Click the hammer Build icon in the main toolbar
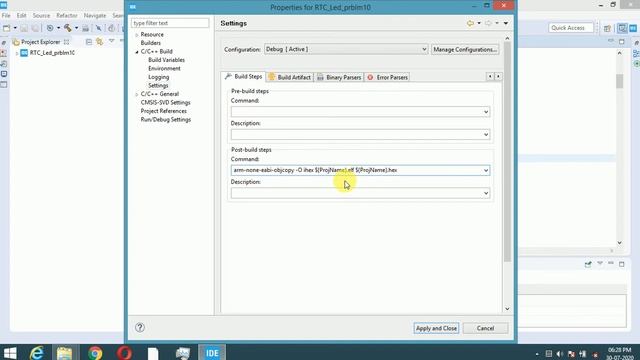The width and height of the screenshot is (640, 360). [68, 28]
